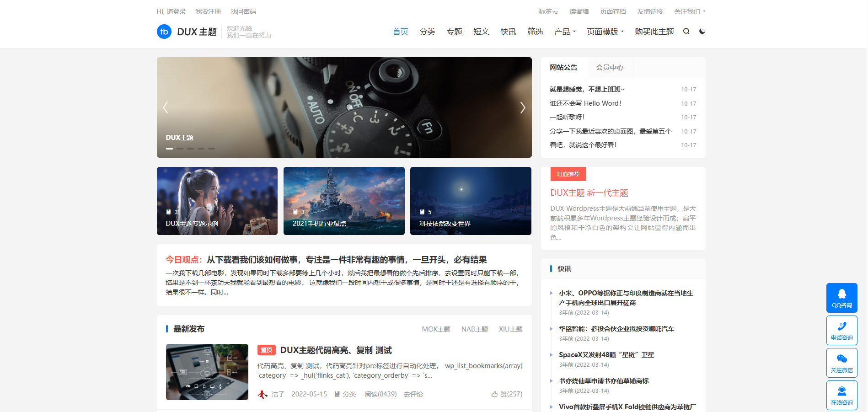The image size is (868, 412).
Task: Go to next carousel slide arrow
Action: click(x=523, y=107)
